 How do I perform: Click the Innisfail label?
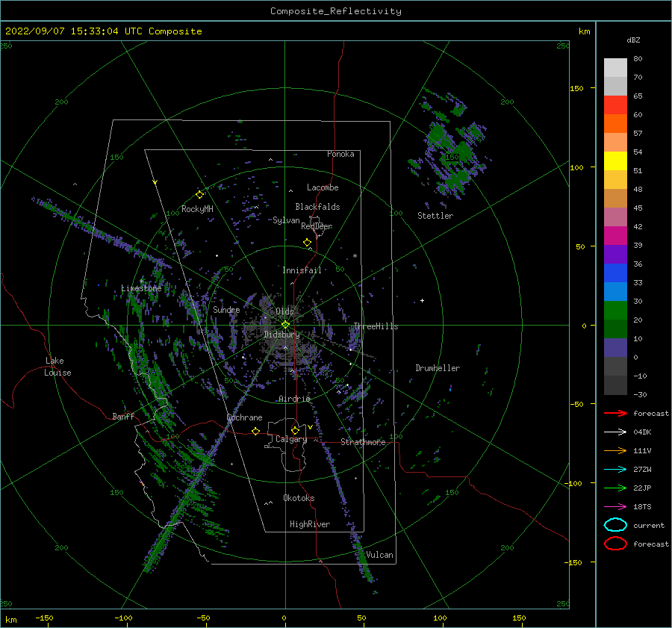(x=302, y=270)
